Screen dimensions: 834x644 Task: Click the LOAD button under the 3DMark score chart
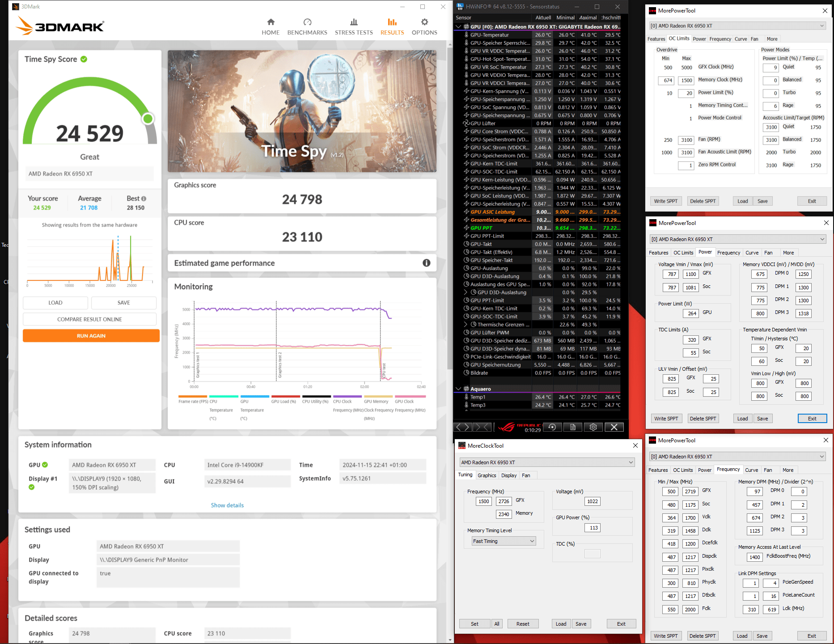[55, 303]
